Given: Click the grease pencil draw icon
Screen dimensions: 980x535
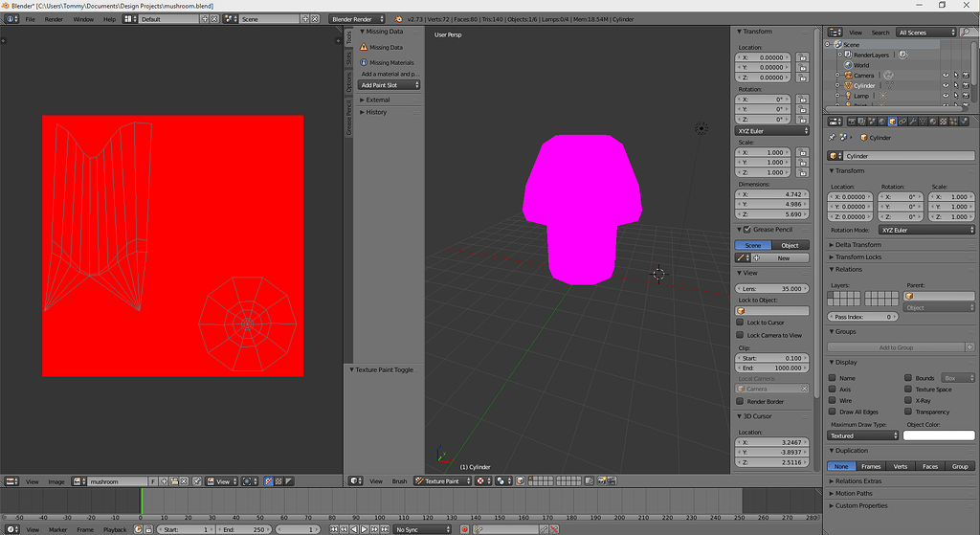Looking at the screenshot, I should click(742, 257).
